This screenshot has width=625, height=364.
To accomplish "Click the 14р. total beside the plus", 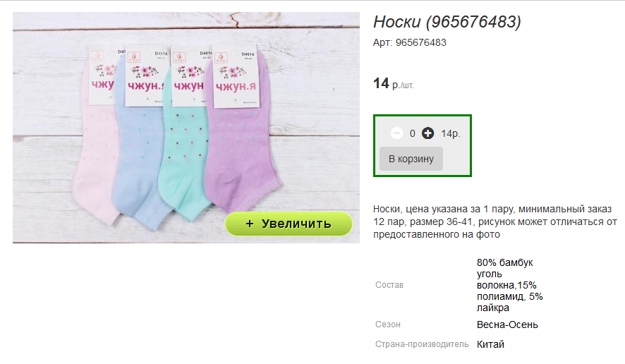I will click(451, 133).
